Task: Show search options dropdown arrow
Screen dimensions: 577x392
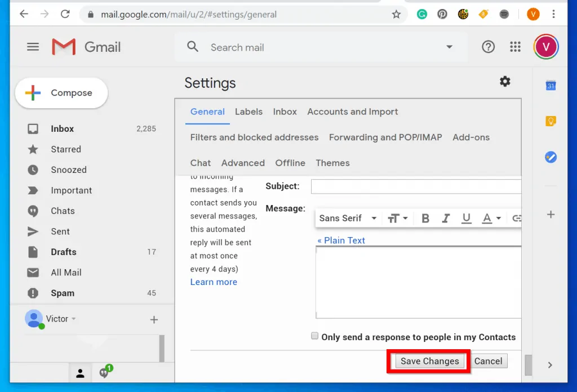Action: tap(449, 47)
